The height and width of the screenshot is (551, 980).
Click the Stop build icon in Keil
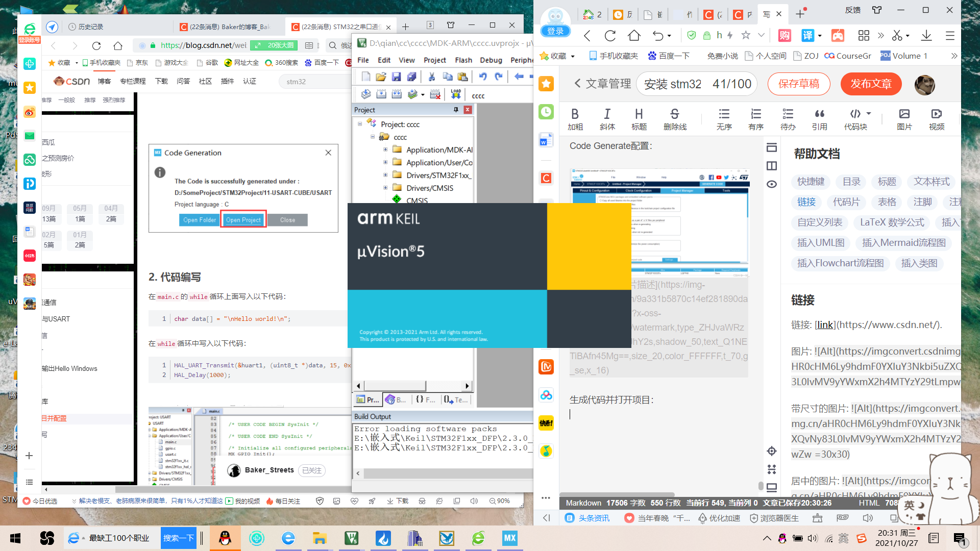pyautogui.click(x=435, y=94)
